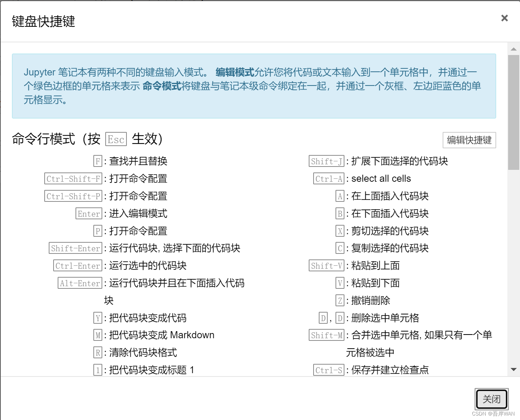The image size is (520, 420).
Task: Click the Z undo delete key badge
Action: tap(340, 300)
